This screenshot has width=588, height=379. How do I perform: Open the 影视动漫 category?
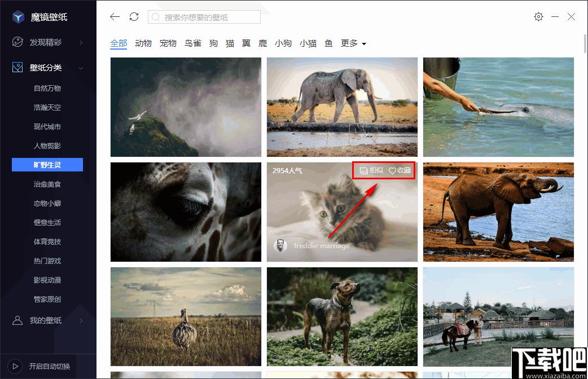coord(47,280)
